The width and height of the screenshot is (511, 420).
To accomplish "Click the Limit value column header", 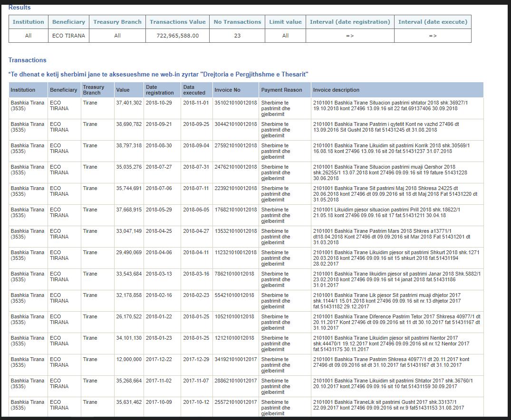I will pyautogui.click(x=285, y=22).
